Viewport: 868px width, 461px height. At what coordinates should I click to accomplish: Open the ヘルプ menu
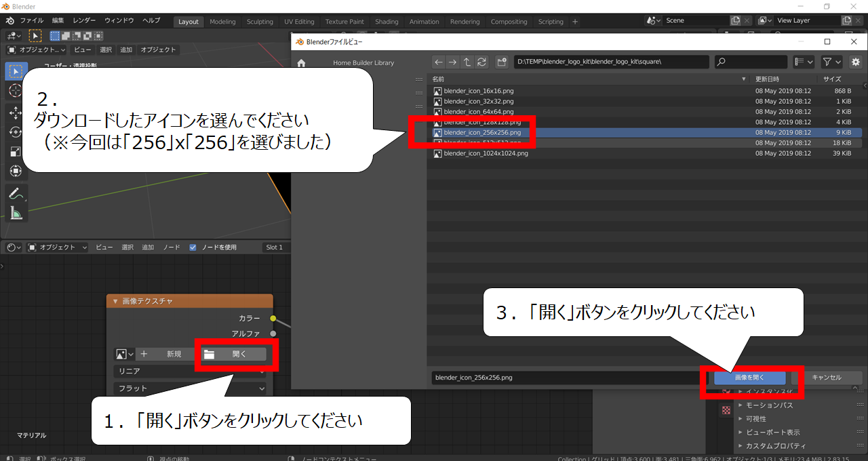coord(151,21)
